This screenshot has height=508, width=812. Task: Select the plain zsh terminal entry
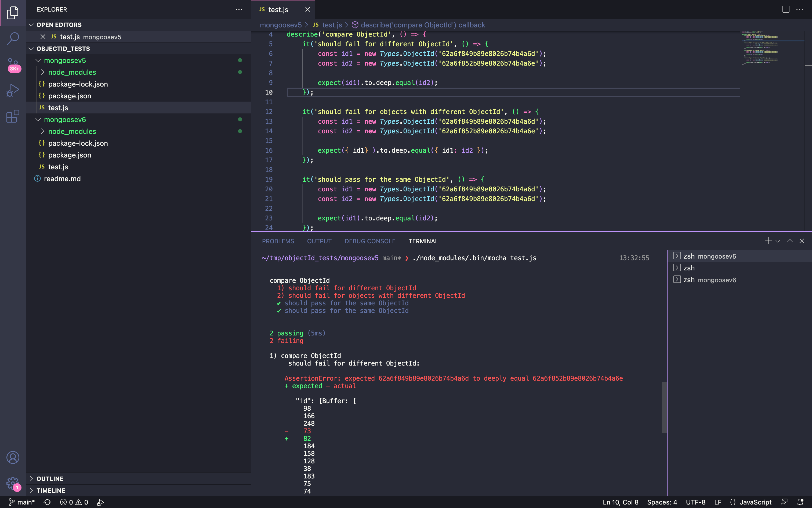740,268
